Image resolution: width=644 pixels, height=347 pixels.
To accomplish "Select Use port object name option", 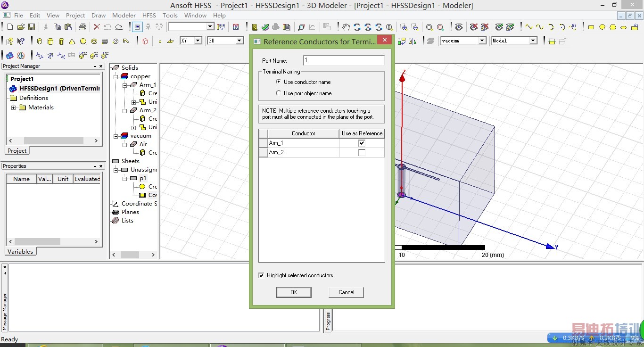I will (279, 93).
